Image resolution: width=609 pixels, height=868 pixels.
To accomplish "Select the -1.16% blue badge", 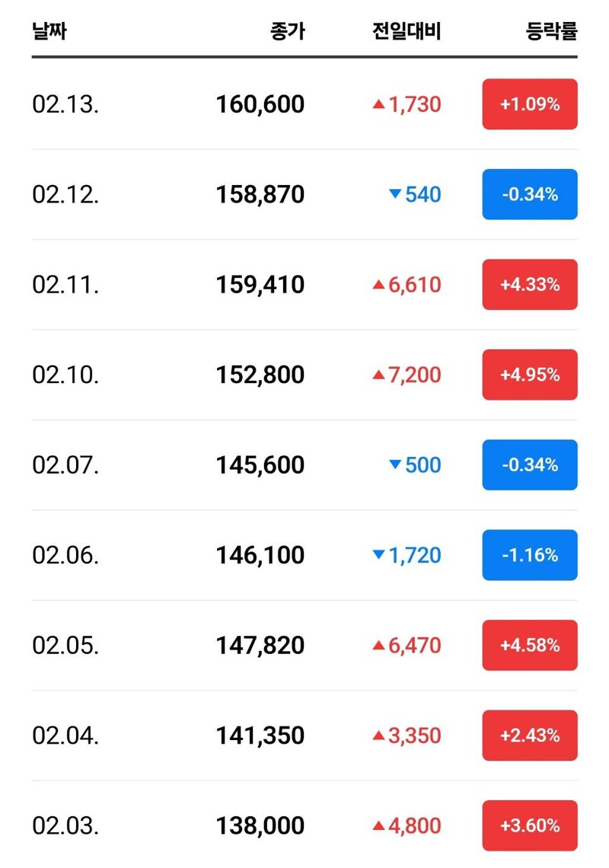I will (530, 555).
